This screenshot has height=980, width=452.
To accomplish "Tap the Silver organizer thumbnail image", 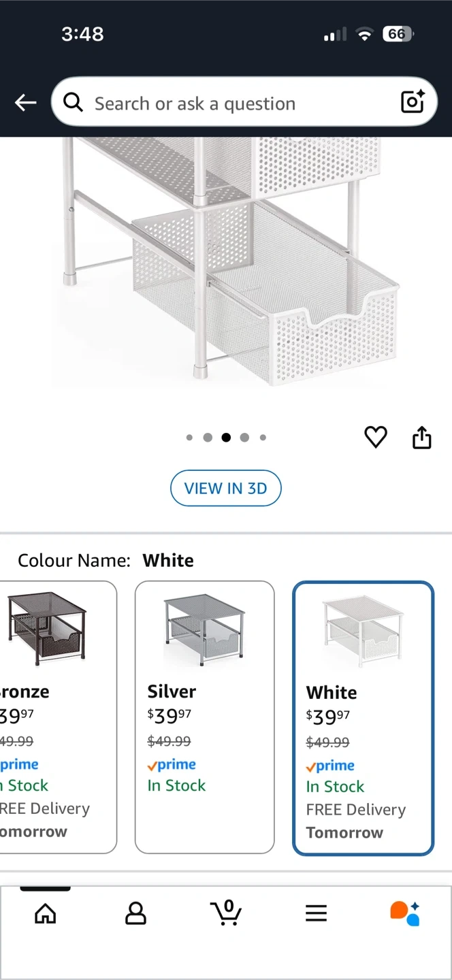I will (204, 630).
